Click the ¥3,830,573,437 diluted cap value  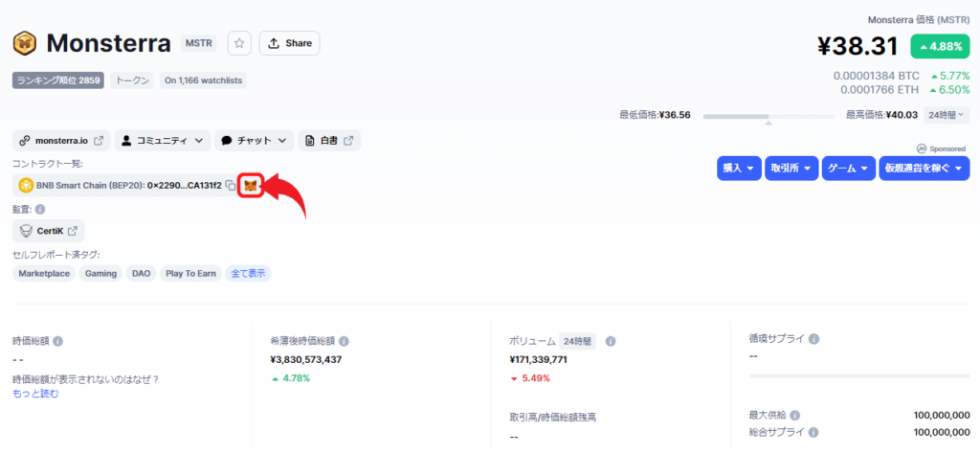305,359
